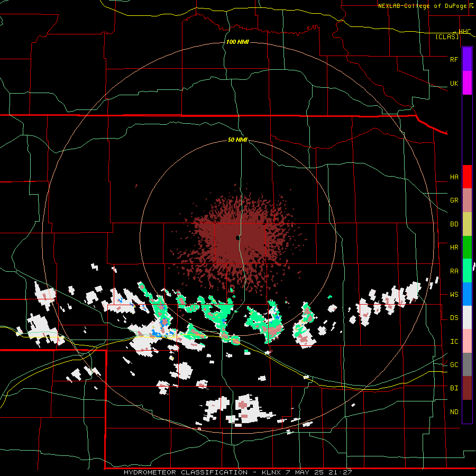Click the GR legend label
Screen dimensions: 476x476
[454, 200]
